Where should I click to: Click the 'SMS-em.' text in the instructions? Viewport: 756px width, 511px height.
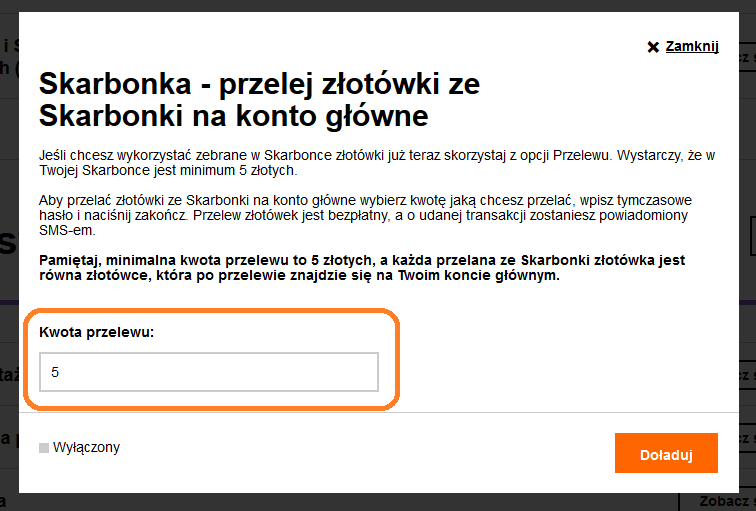point(66,230)
